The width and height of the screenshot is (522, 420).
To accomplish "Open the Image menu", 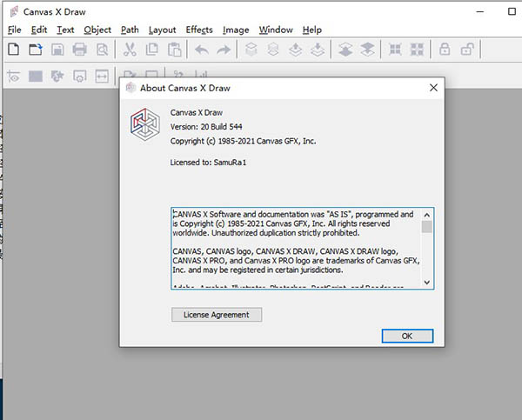I will pos(236,30).
